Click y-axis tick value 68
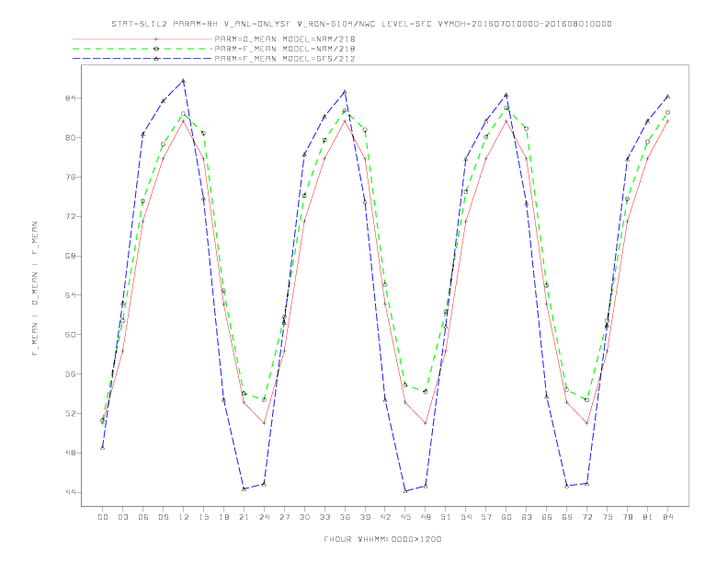The height and width of the screenshot is (563, 728). click(x=72, y=256)
